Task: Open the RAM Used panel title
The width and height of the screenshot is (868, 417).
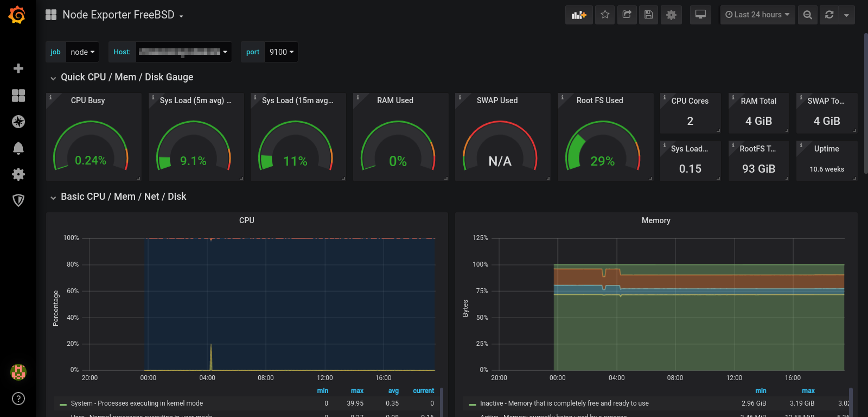Action: coord(395,100)
